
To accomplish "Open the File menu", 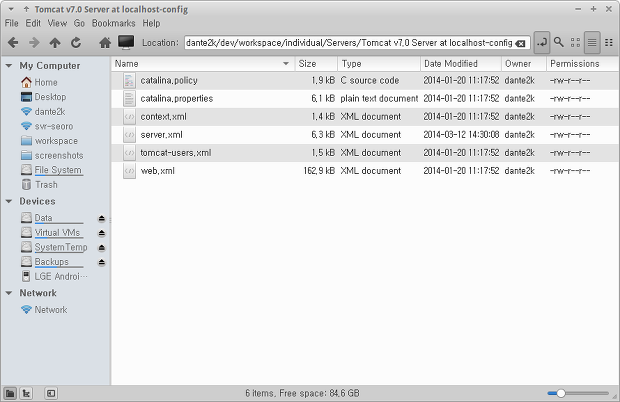I will tap(11, 23).
